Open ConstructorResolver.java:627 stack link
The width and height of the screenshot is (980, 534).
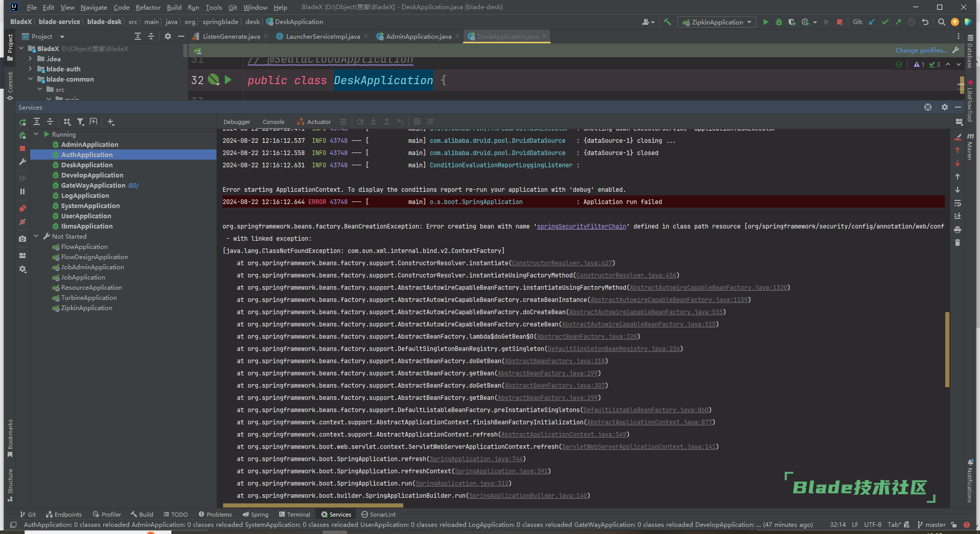coord(562,263)
